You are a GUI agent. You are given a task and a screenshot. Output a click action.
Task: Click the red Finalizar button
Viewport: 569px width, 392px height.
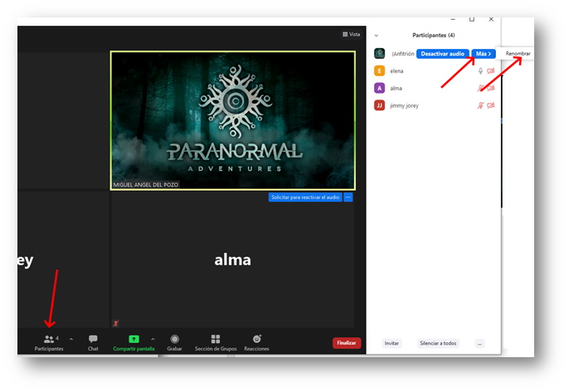(346, 342)
